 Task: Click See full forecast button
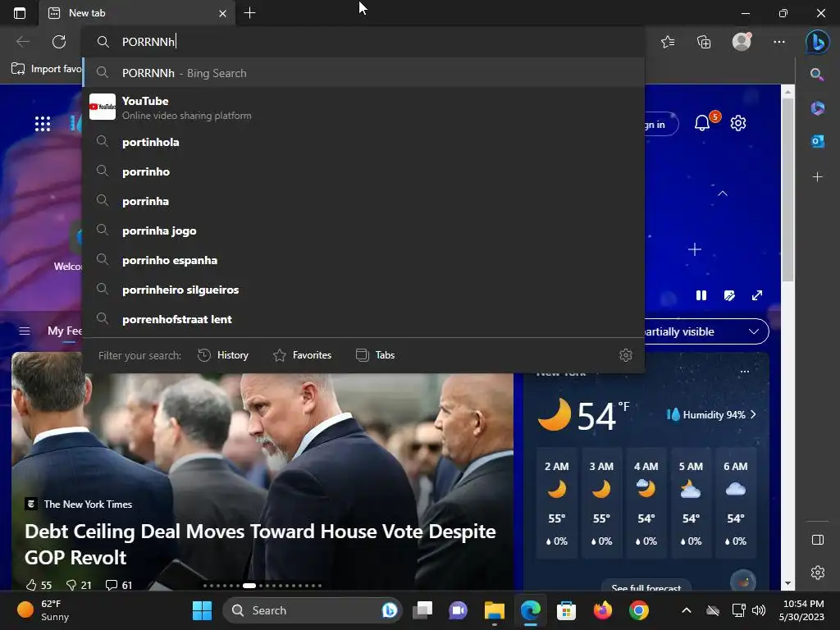[646, 587]
